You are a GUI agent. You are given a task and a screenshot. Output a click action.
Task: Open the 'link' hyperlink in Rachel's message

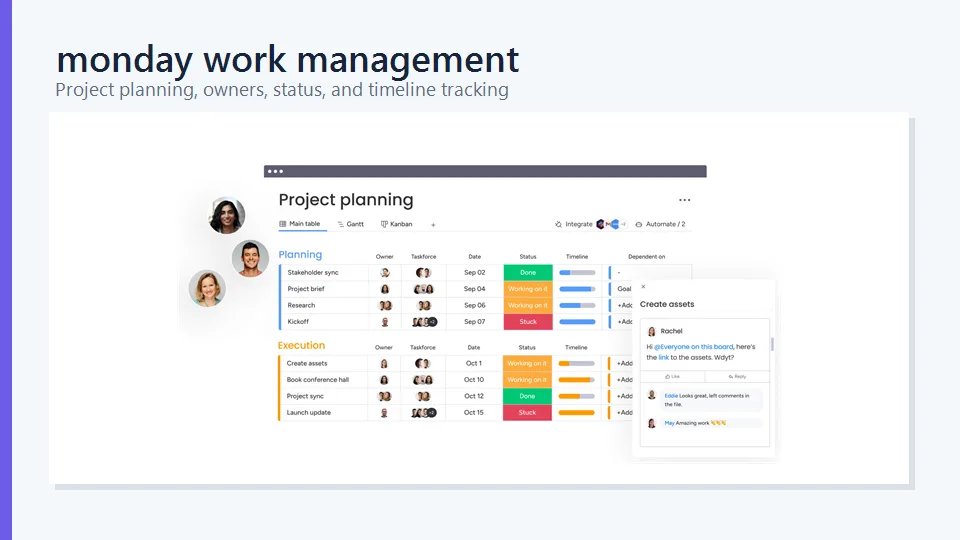click(663, 358)
